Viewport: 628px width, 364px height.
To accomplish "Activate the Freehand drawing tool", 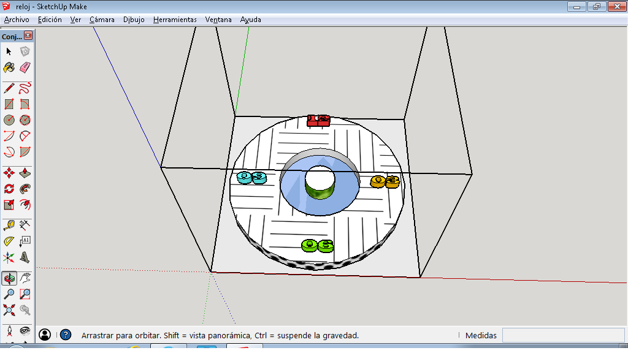I will (x=25, y=88).
